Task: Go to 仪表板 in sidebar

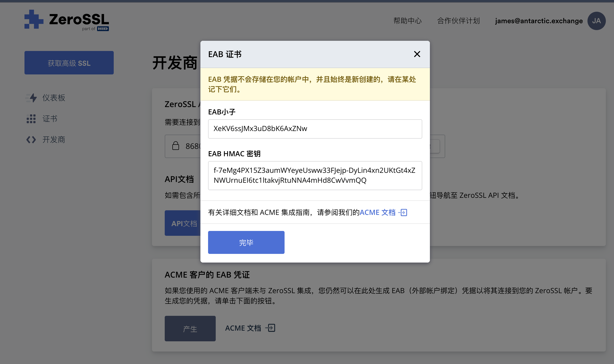Action: [54, 98]
